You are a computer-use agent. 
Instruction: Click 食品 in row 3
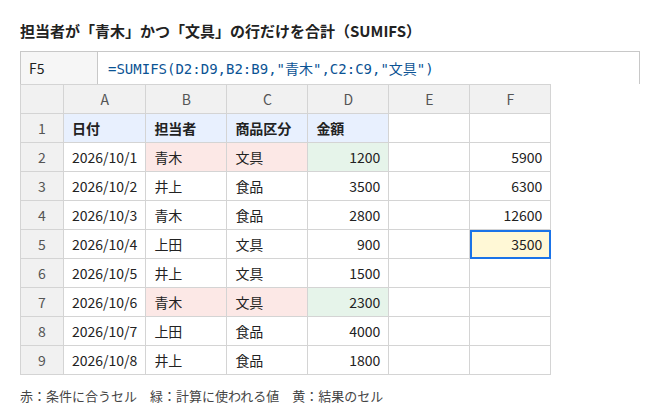pyautogui.click(x=267, y=187)
